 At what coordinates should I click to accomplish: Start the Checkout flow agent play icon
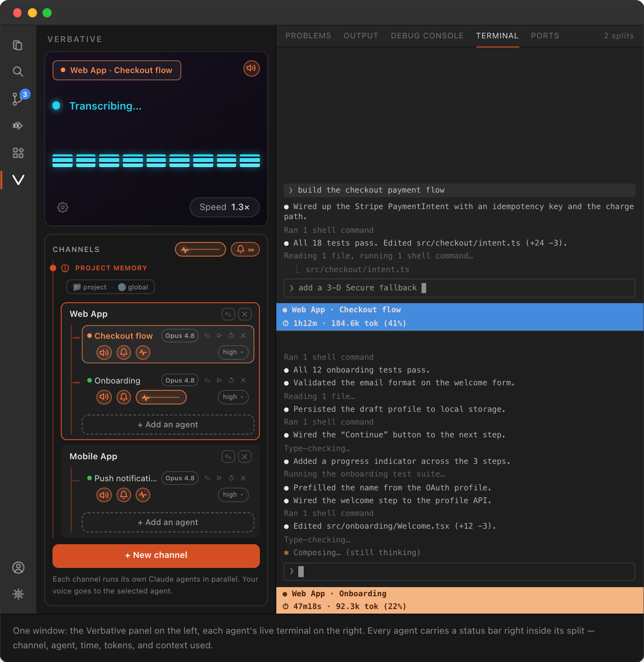(x=219, y=336)
